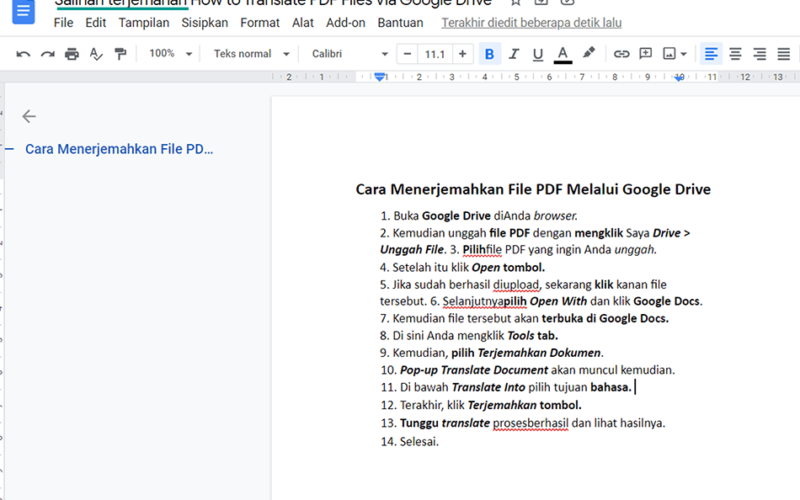
Task: Click the underlined word 'diupload'
Action: click(x=516, y=285)
